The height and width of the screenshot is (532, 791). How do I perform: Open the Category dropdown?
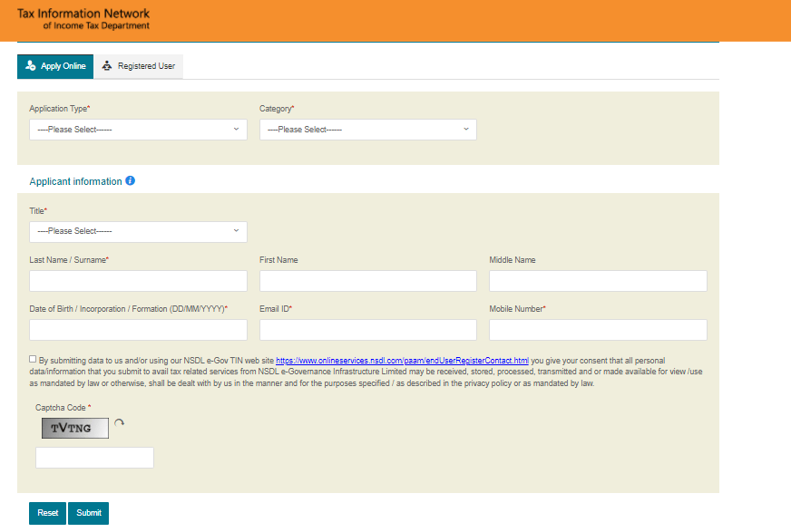point(368,130)
